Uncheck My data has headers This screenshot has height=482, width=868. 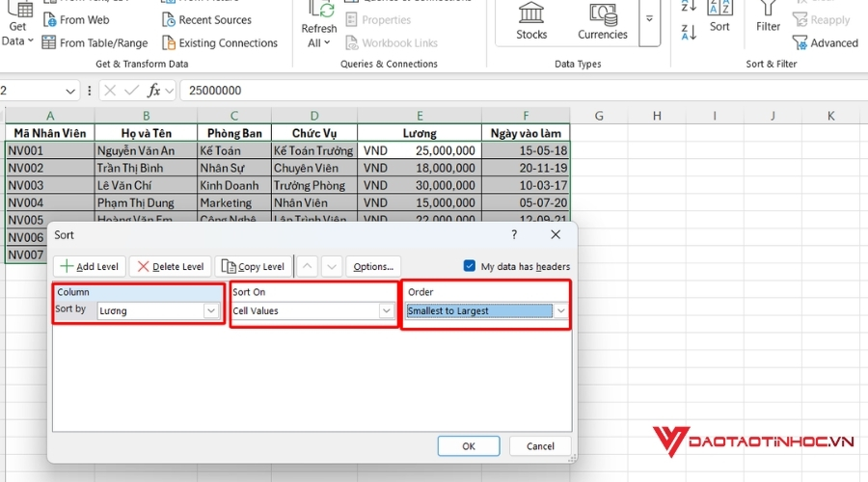(470, 266)
